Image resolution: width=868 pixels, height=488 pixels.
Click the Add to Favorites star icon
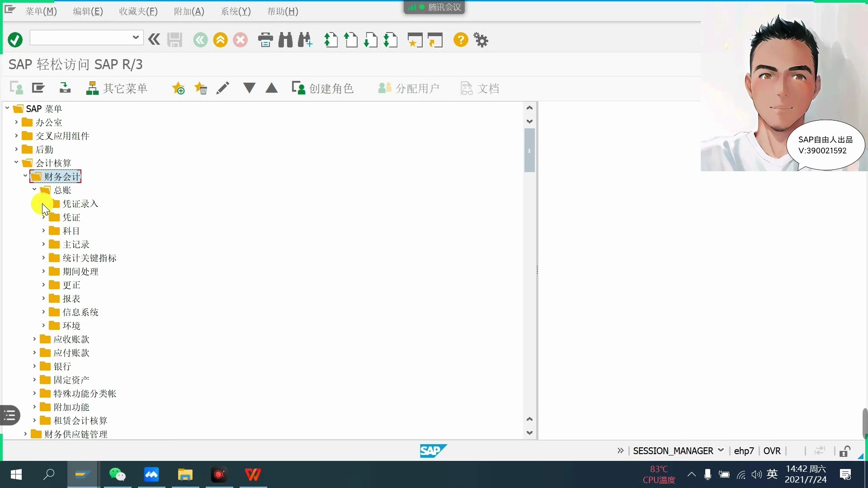pyautogui.click(x=178, y=88)
